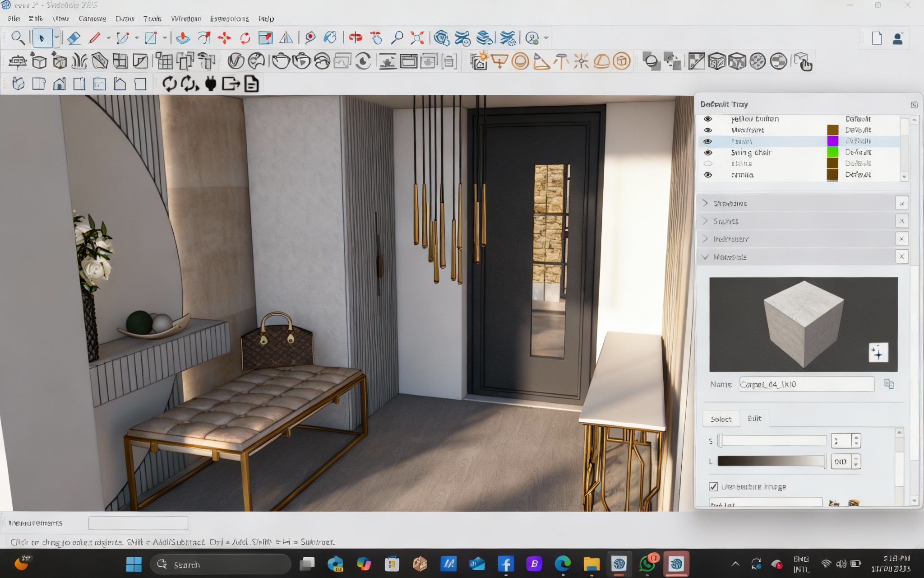924x578 pixels.
Task: Toggle visibility of the yellow curtain tag
Action: [x=708, y=119]
